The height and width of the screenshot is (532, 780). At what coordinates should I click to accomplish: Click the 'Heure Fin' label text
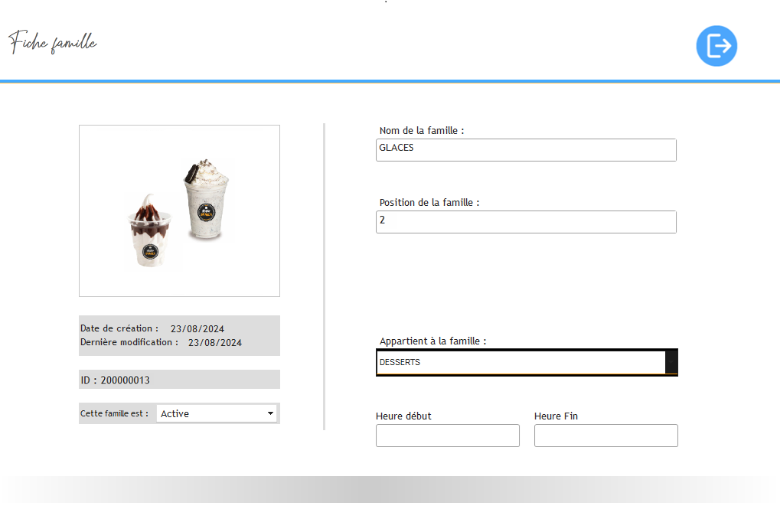click(556, 416)
